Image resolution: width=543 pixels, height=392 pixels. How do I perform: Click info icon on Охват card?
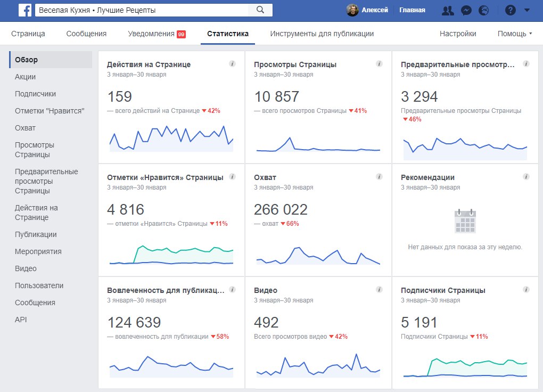379,177
